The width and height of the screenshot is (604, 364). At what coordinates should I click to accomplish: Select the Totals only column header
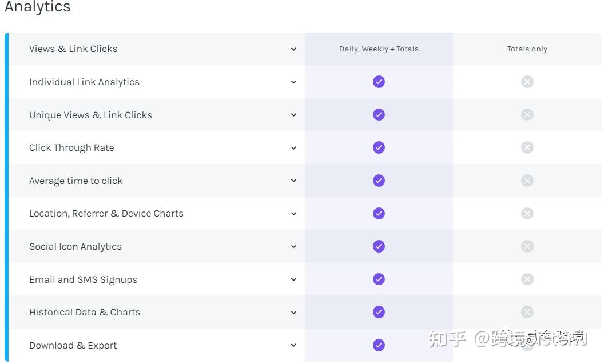[527, 49]
